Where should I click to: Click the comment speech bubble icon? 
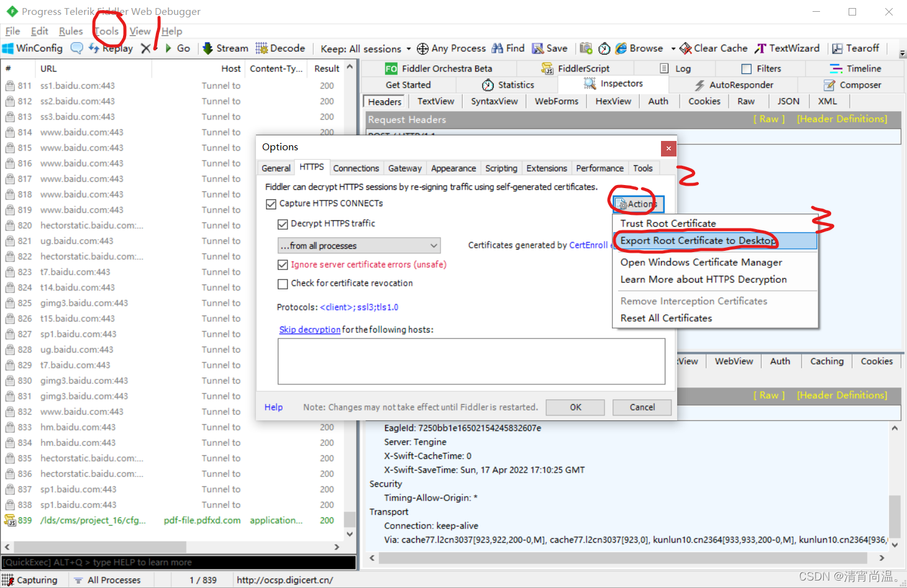[x=76, y=48]
